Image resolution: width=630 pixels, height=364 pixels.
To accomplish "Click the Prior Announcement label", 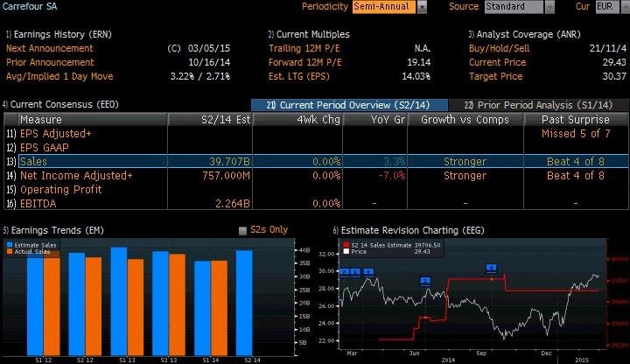I will (x=50, y=62).
